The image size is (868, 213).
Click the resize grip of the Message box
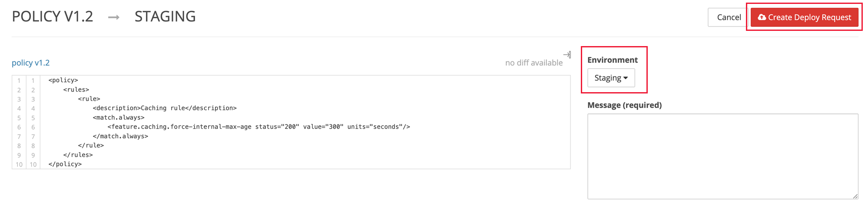coord(855,196)
